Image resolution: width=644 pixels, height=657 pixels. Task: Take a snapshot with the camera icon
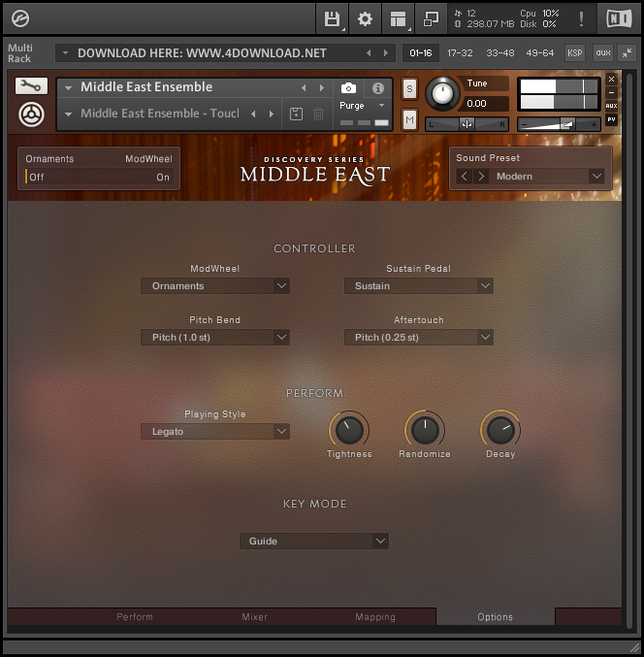point(348,88)
